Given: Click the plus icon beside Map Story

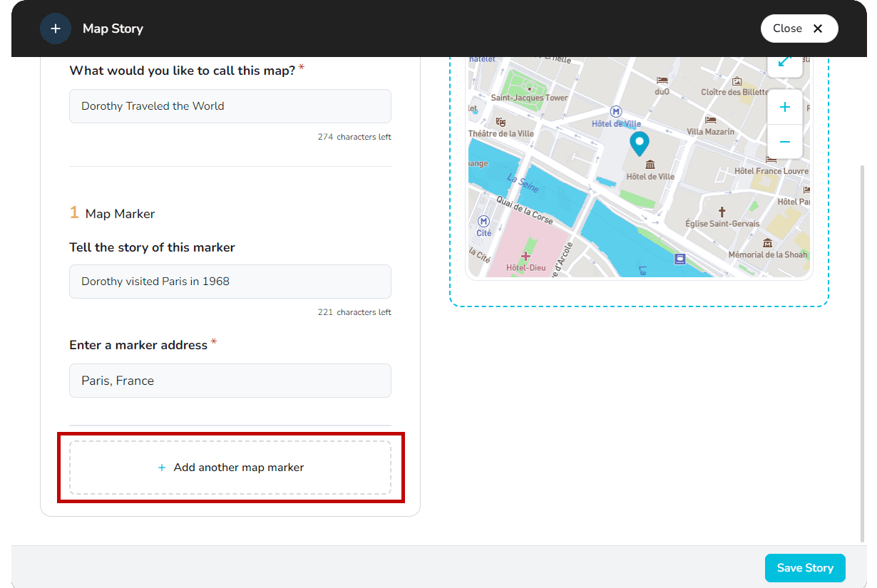Looking at the screenshot, I should pyautogui.click(x=56, y=29).
